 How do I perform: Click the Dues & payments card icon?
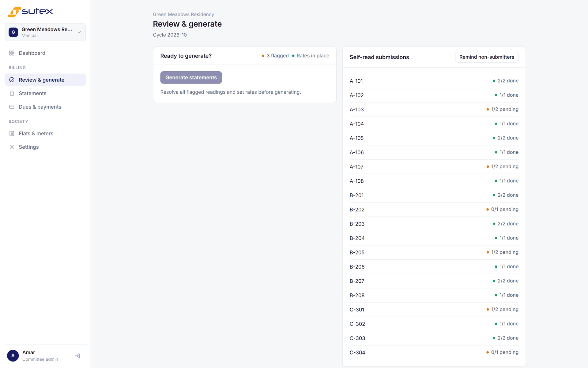[12, 107]
